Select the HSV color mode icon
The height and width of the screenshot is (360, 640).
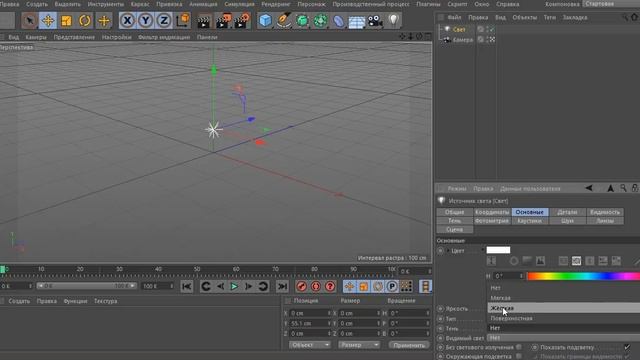click(576, 261)
